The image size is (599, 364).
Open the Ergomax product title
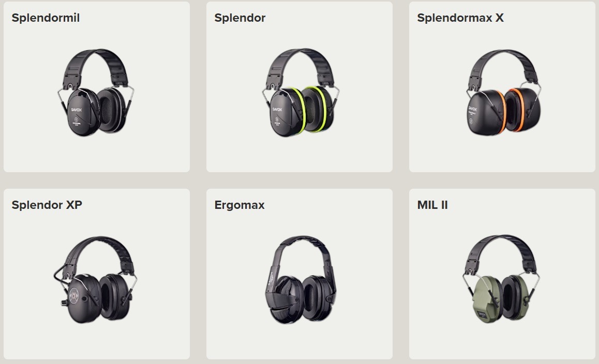(x=239, y=205)
